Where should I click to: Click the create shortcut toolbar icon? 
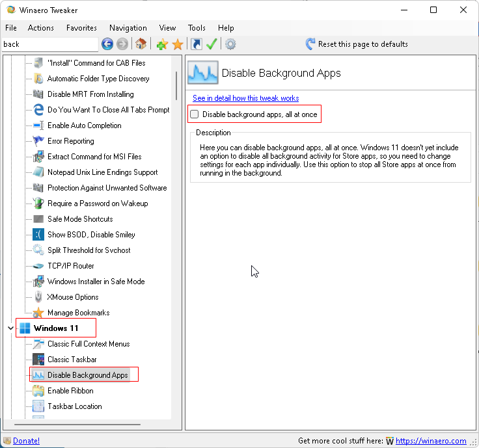[x=197, y=44]
